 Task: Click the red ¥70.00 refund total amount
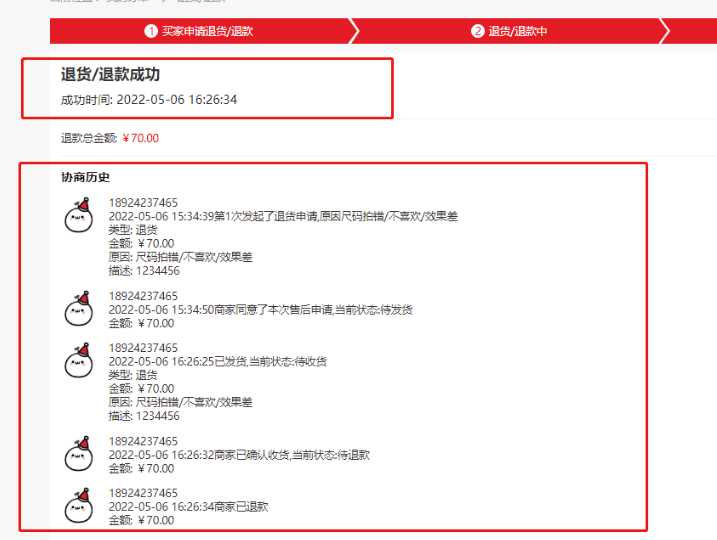tap(140, 139)
